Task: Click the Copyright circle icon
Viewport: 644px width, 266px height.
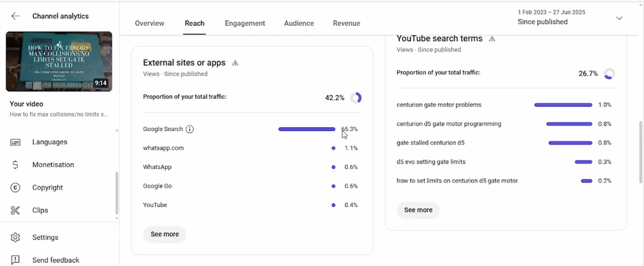Action: [15, 188]
